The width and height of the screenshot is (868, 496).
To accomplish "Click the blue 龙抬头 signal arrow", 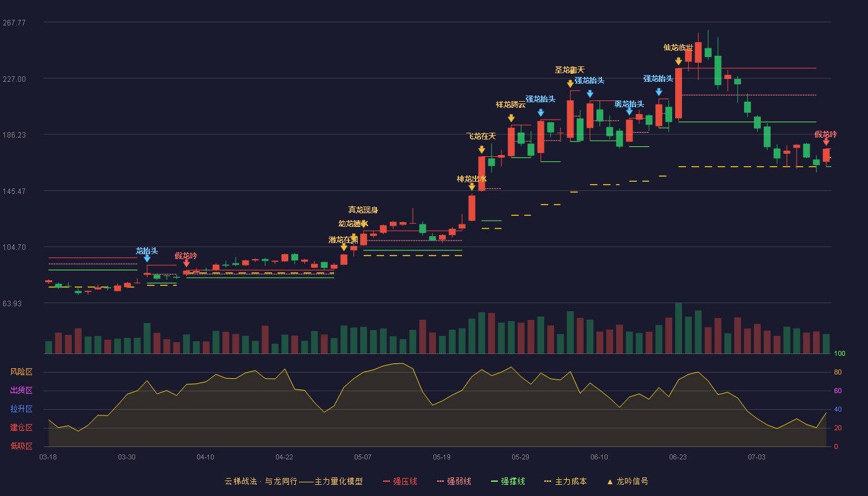I will pyautogui.click(x=147, y=259).
